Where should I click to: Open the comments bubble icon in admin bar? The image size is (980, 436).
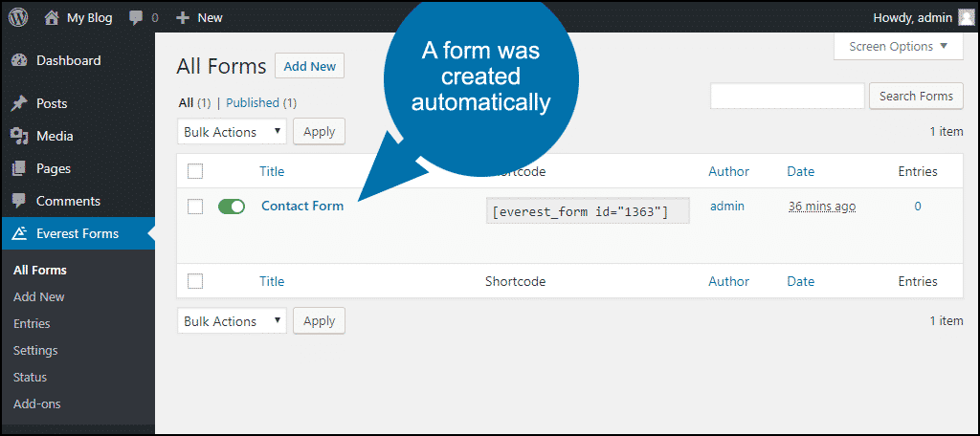point(136,18)
